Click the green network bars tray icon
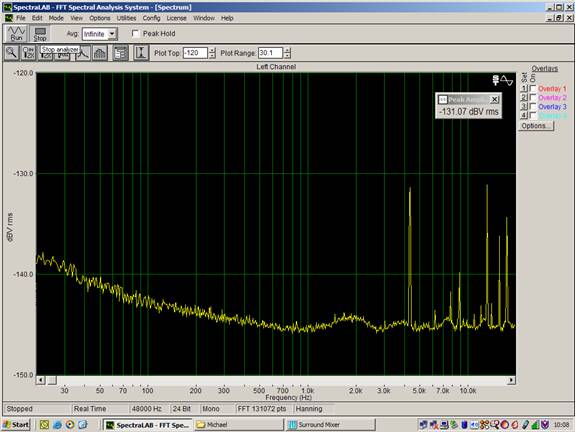The image size is (575, 432). [535, 425]
